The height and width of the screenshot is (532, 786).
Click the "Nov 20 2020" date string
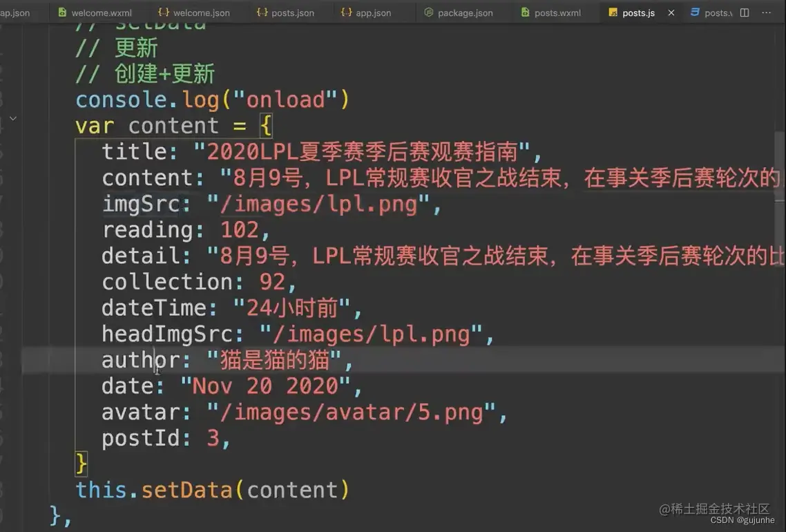click(265, 386)
